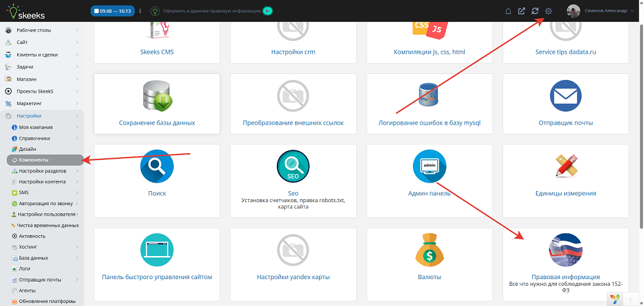Screen dimensions: 644x306
Task: Open Агенты in sidebar
Action: (x=45, y=291)
